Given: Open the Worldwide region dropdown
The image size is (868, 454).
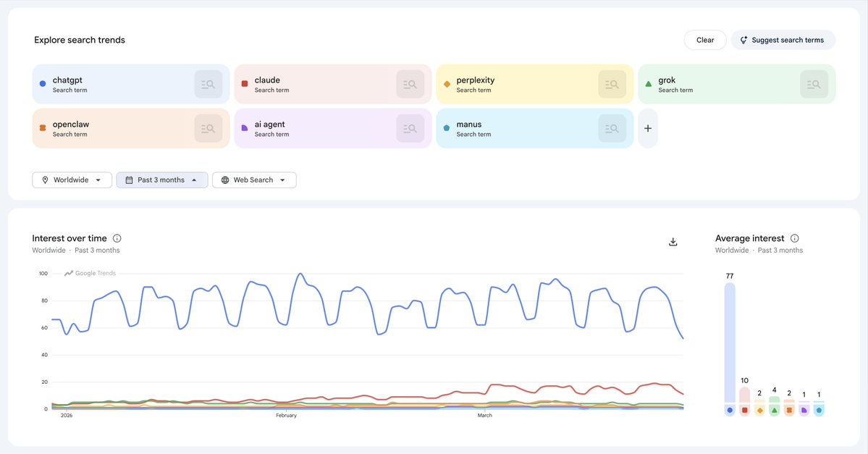Looking at the screenshot, I should click(72, 180).
